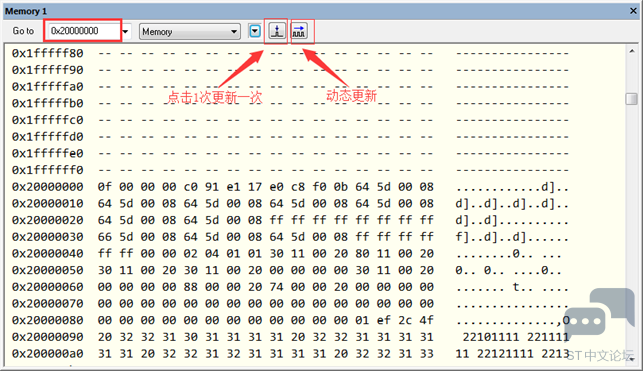Click first byte 0f at 0x20000000
Image resolution: width=643 pixels, height=371 pixels.
point(104,187)
